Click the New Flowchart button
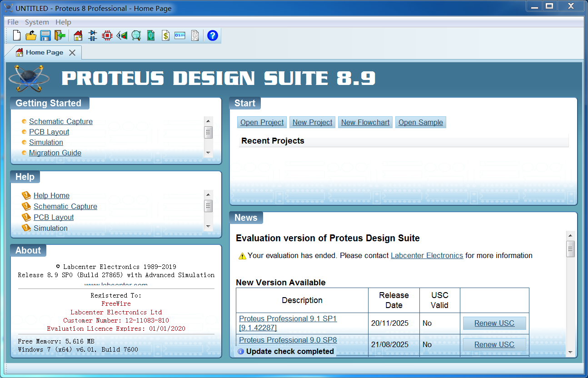588x378 pixels. (365, 122)
